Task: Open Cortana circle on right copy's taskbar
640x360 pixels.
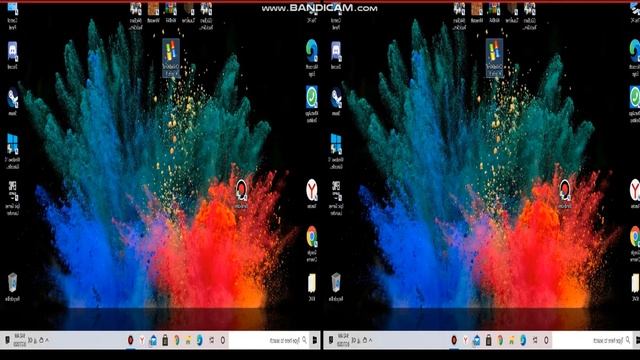Action: (x=546, y=340)
